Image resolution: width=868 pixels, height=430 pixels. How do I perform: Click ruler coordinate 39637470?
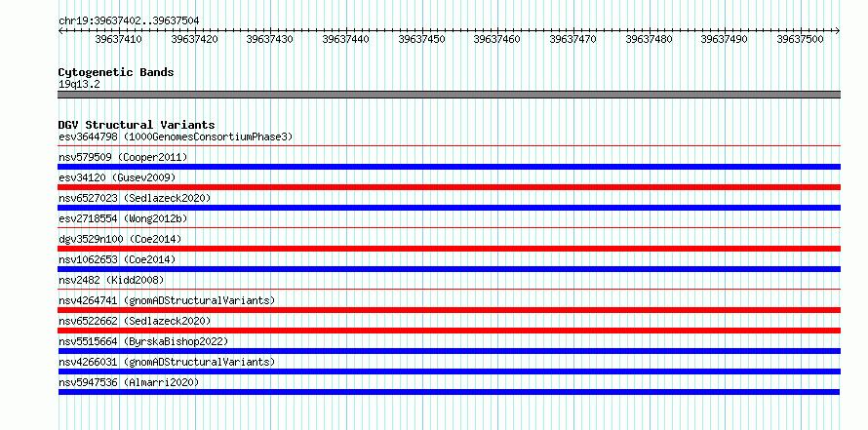pyautogui.click(x=572, y=39)
